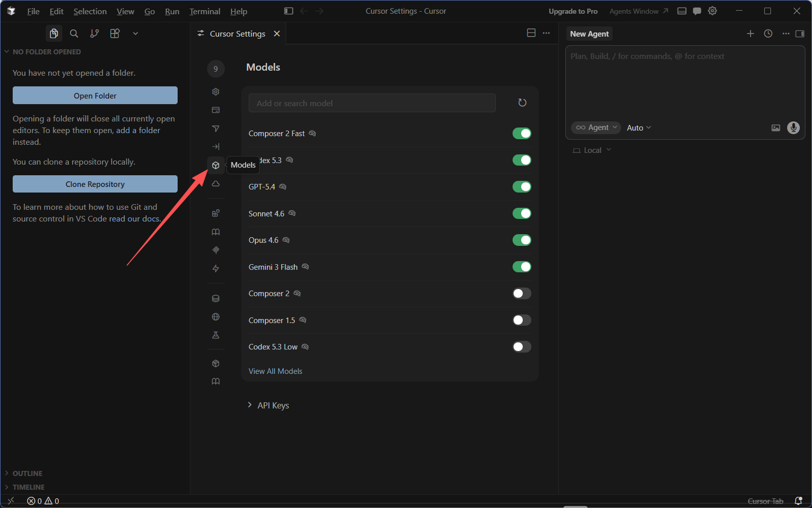Switch off the Sonnet 4.6 model
The width and height of the screenshot is (812, 508).
tap(522, 213)
